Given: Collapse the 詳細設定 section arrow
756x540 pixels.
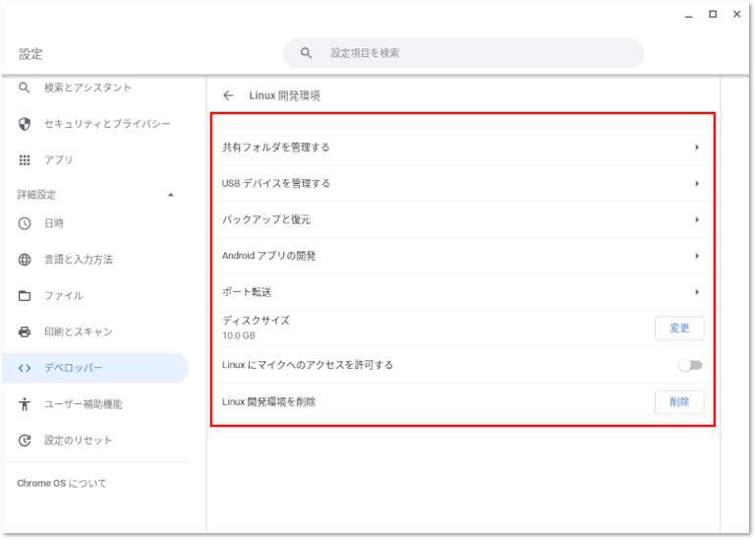Looking at the screenshot, I should point(171,195).
